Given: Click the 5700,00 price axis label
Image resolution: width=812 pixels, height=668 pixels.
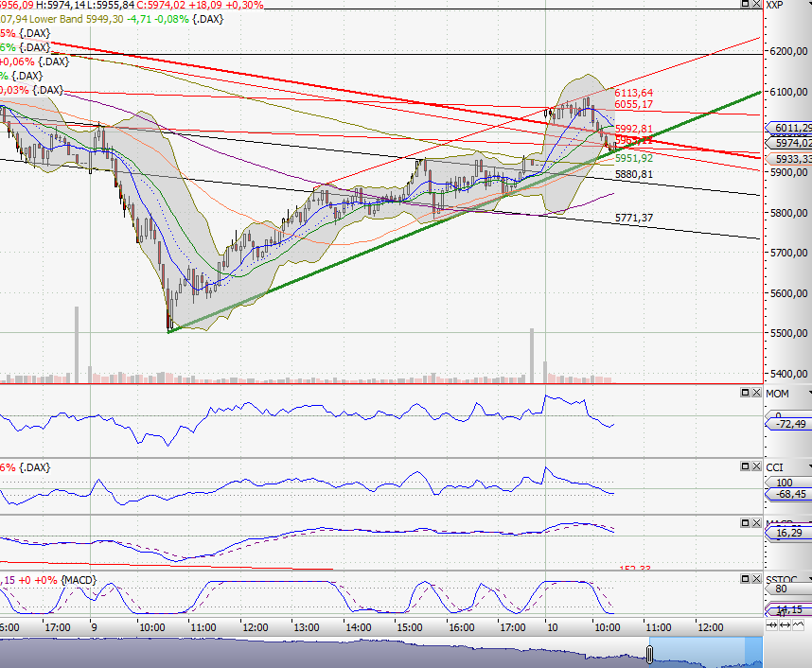Looking at the screenshot, I should click(x=788, y=253).
